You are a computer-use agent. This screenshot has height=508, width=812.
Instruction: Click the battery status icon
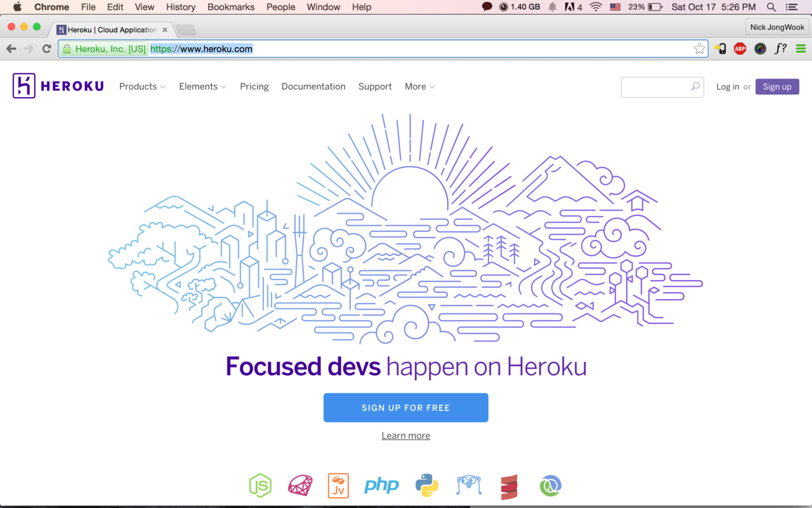click(x=655, y=7)
